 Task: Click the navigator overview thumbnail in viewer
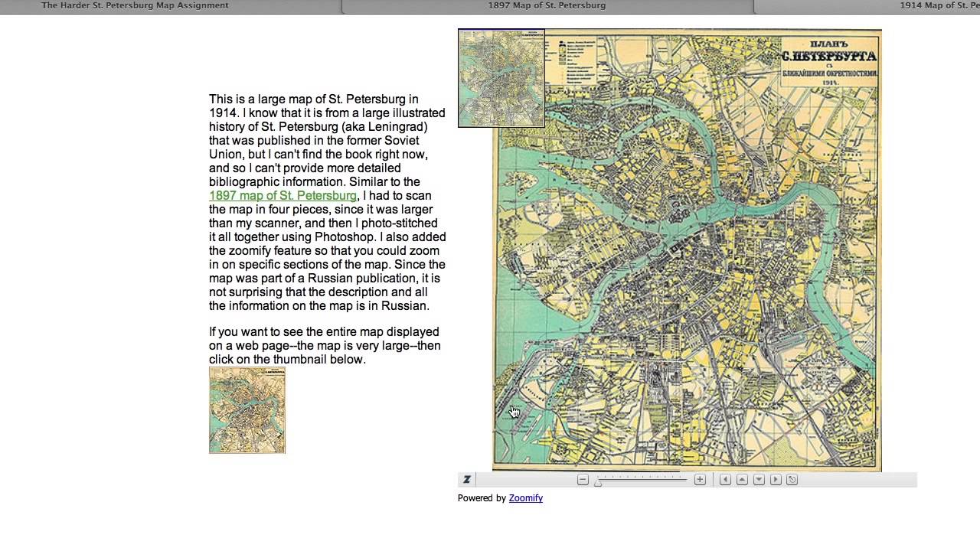point(501,78)
